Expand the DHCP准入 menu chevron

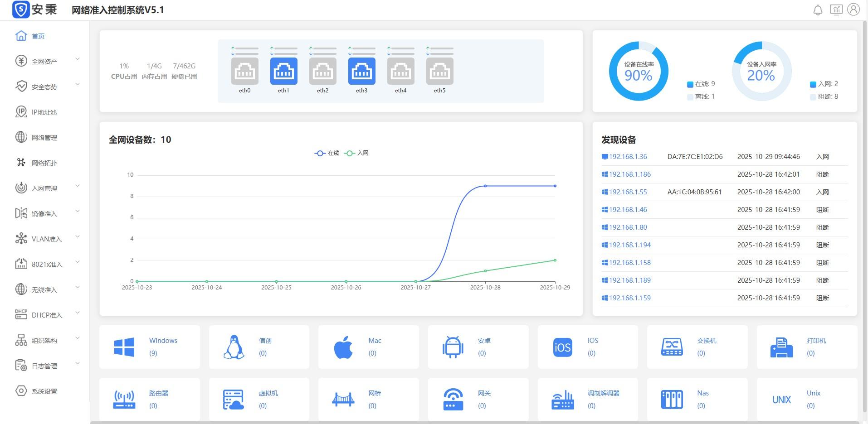(78, 313)
